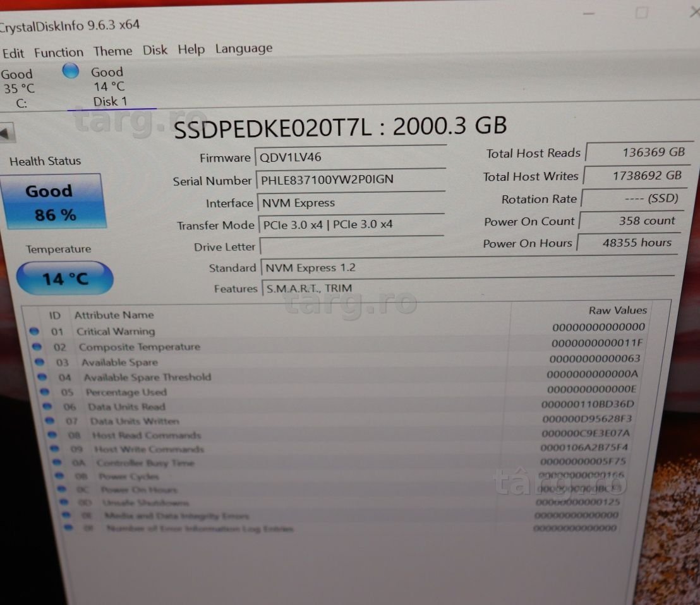Open the Disk menu
The width and height of the screenshot is (700, 605).
point(155,50)
